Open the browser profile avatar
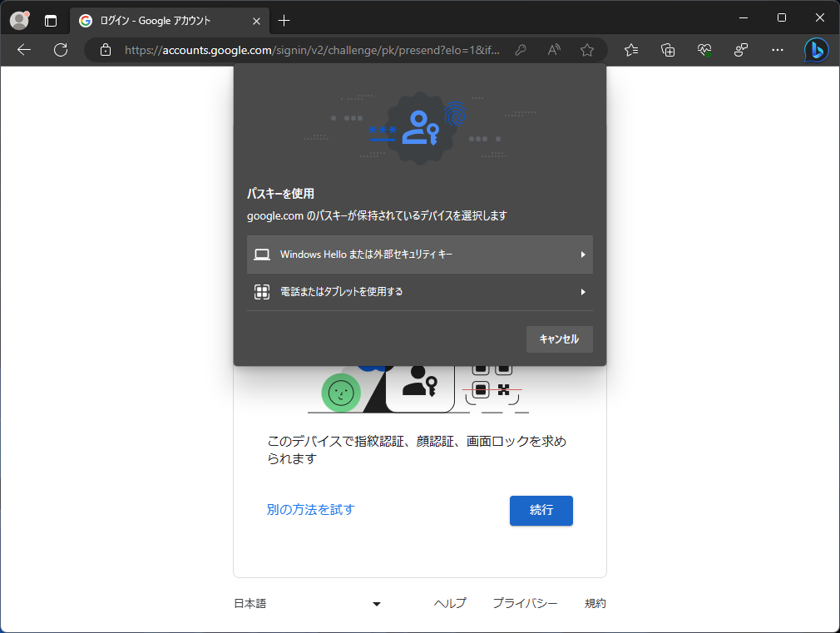 [x=18, y=20]
